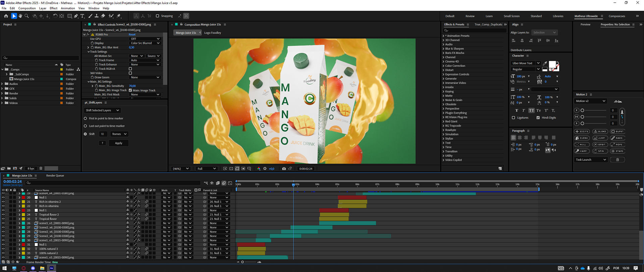Screen dimensions: 644x272
Task: Select First in point to time marker
Action: coord(85,119)
